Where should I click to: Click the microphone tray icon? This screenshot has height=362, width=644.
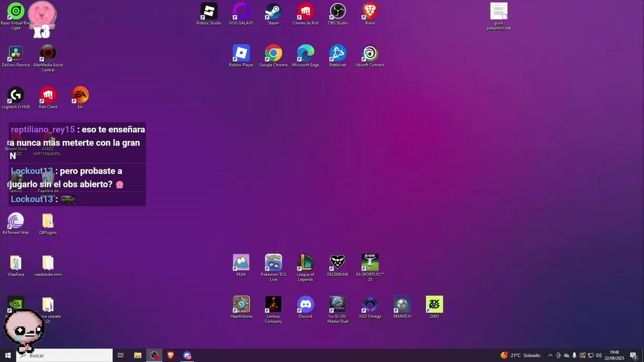575,355
